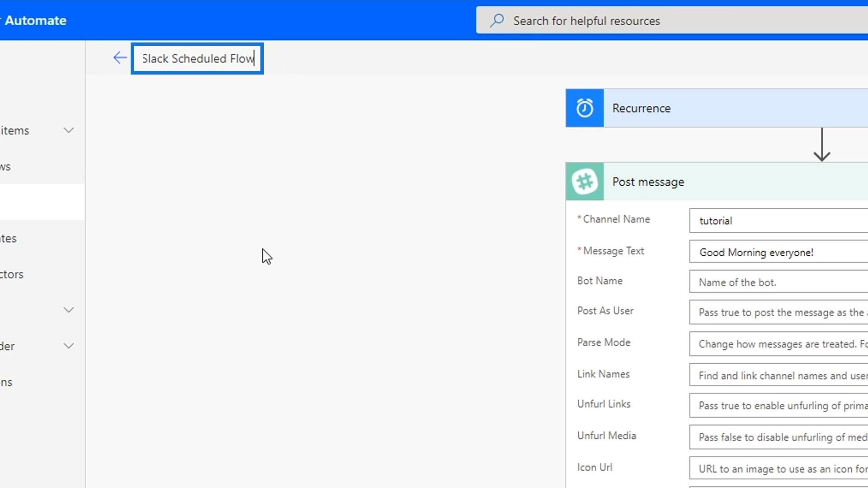Screen dimensions: 868x488
Task: Click the Link Names input field
Action: coord(778,375)
